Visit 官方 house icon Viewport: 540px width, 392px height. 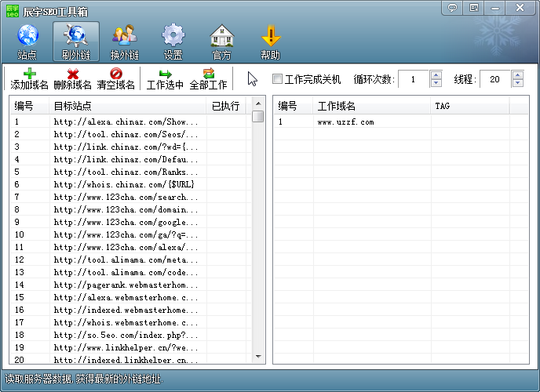point(222,42)
